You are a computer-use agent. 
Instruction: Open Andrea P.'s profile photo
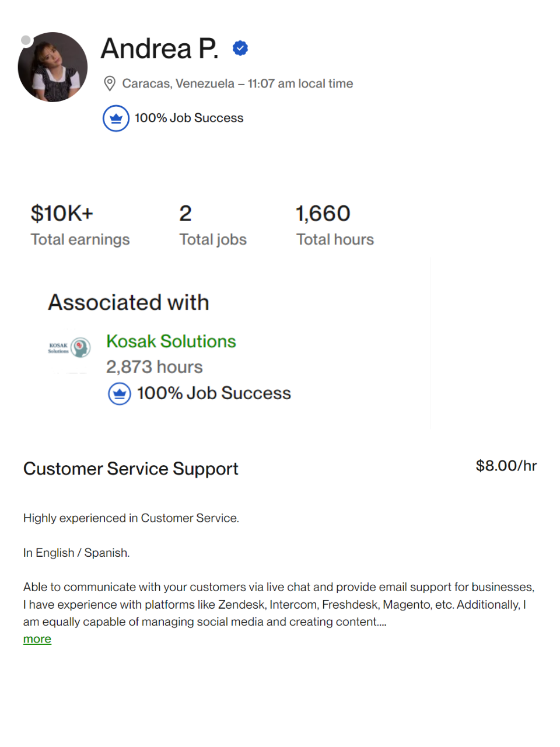54,68
